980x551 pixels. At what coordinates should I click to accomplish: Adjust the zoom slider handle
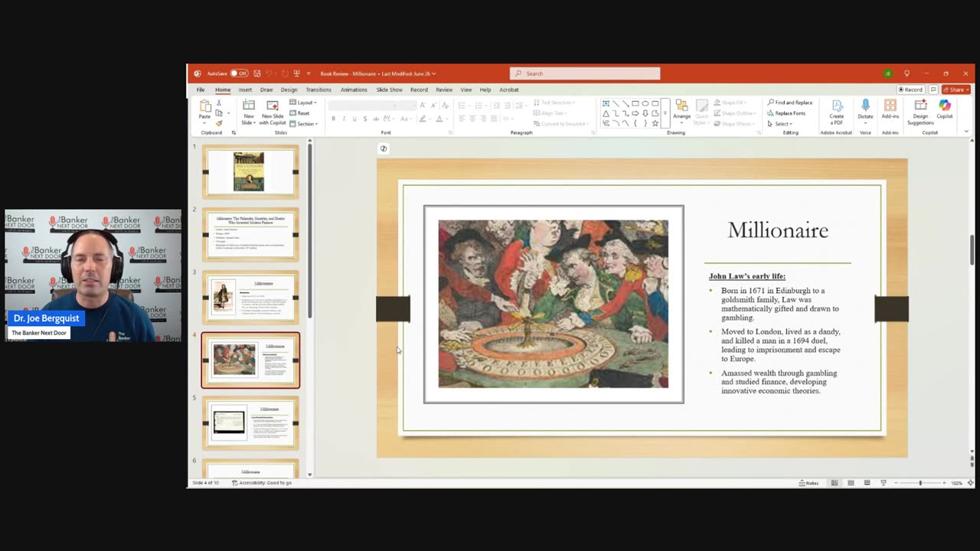[920, 483]
